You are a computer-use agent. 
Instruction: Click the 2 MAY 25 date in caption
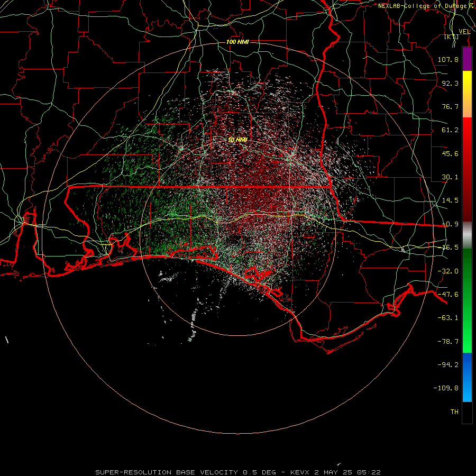(334, 472)
